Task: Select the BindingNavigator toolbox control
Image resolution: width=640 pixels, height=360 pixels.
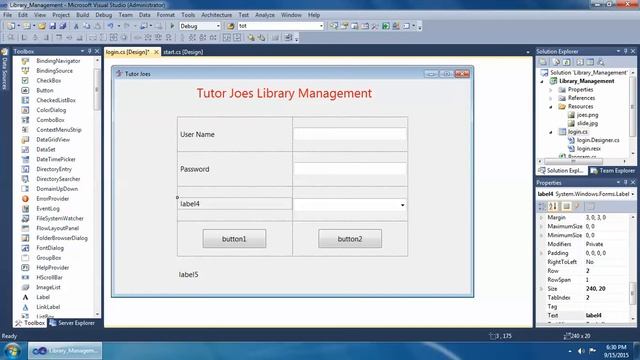Action: click(x=58, y=61)
